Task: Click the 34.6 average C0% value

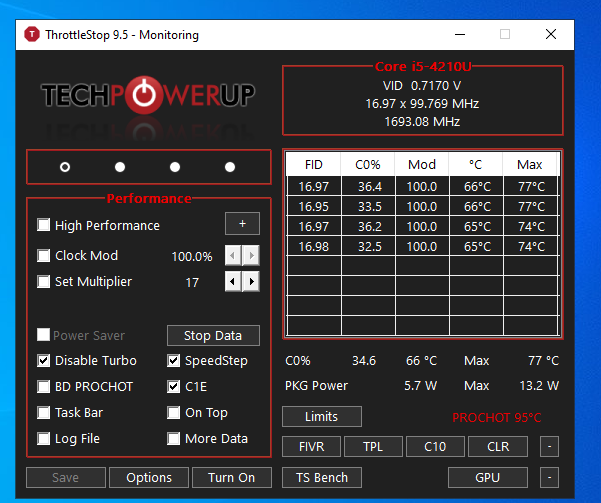Action: [364, 361]
